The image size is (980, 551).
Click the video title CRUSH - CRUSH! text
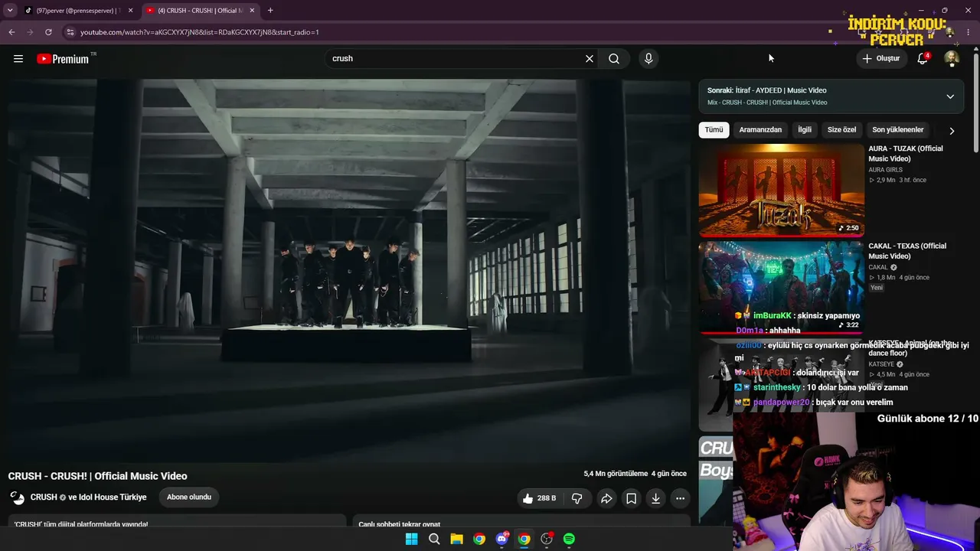pos(97,476)
